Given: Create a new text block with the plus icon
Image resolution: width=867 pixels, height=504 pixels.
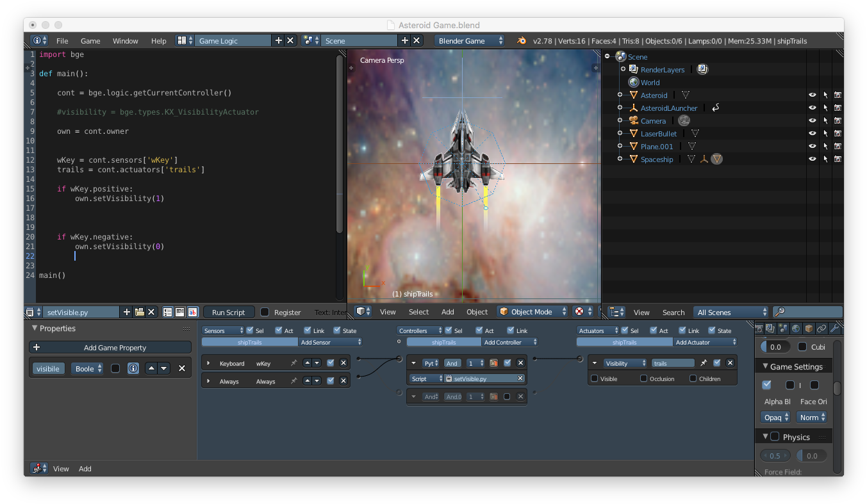Looking at the screenshot, I should coord(126,312).
